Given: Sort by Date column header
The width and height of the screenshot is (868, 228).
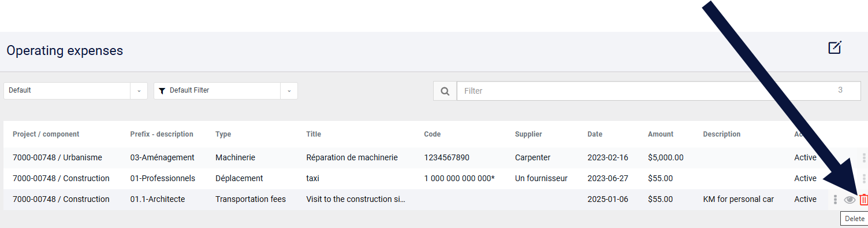Looking at the screenshot, I should pyautogui.click(x=595, y=134).
